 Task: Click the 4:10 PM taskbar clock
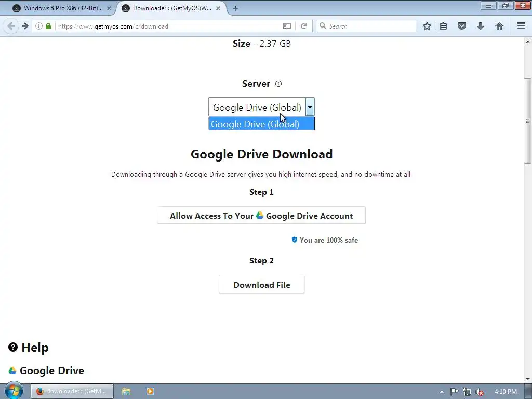pos(506,392)
